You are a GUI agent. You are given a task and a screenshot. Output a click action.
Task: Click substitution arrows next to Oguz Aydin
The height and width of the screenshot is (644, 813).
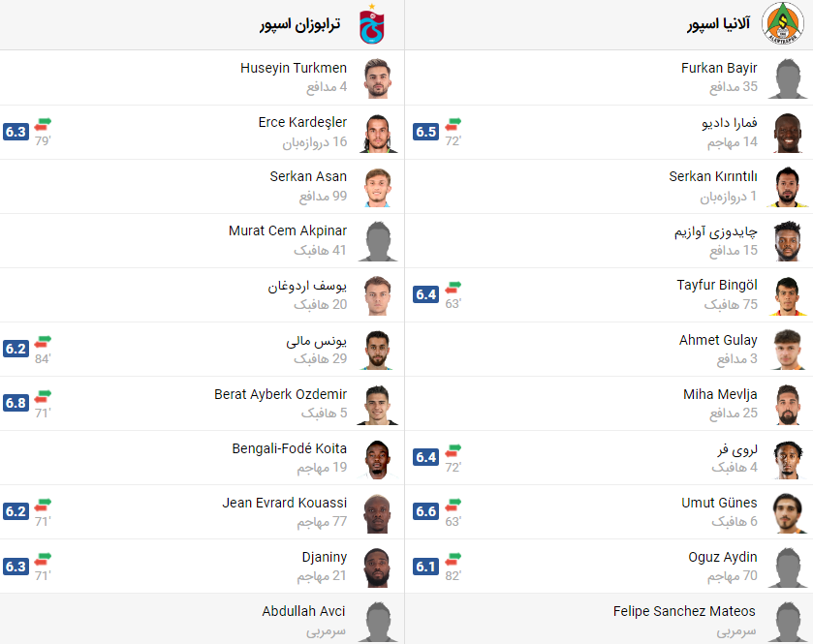tap(451, 559)
